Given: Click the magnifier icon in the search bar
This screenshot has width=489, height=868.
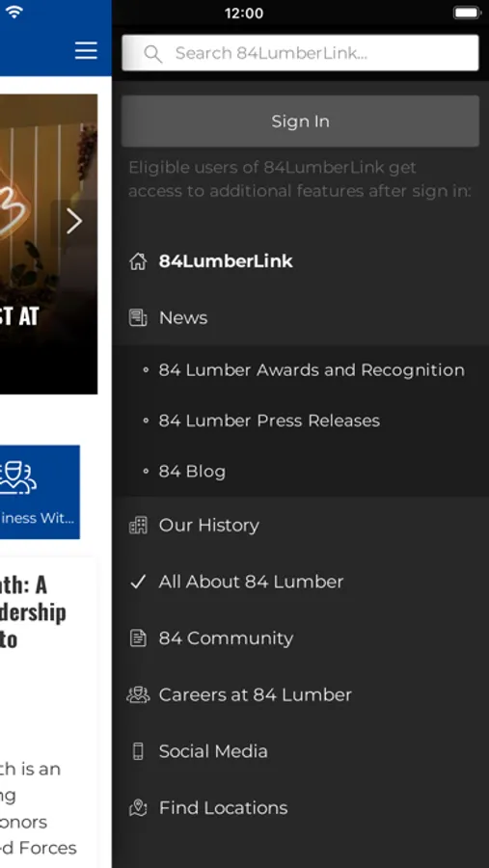Looking at the screenshot, I should point(152,54).
